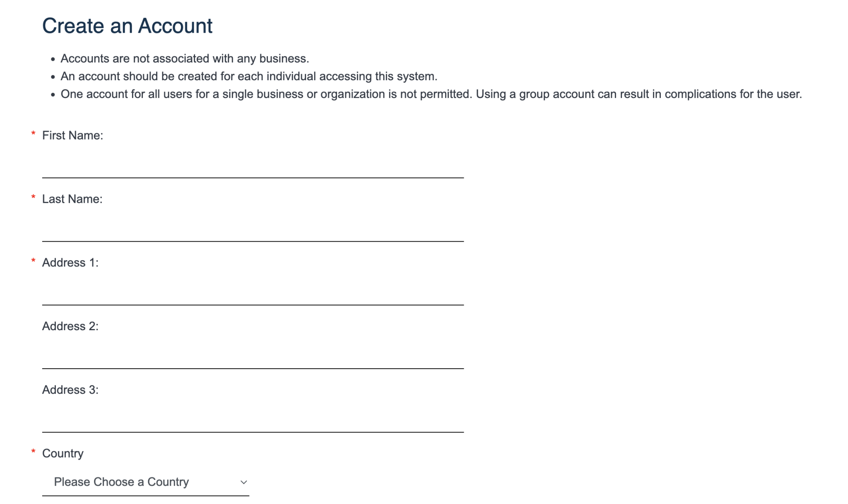This screenshot has width=848, height=504.
Task: Click the dropdown arrow next to country selector
Action: click(x=243, y=482)
